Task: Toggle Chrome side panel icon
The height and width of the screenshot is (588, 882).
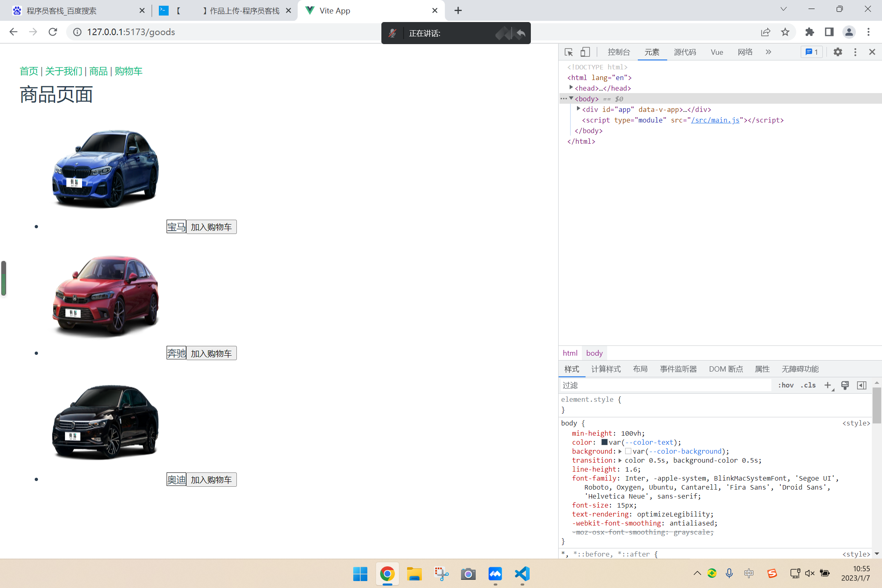Action: (829, 32)
